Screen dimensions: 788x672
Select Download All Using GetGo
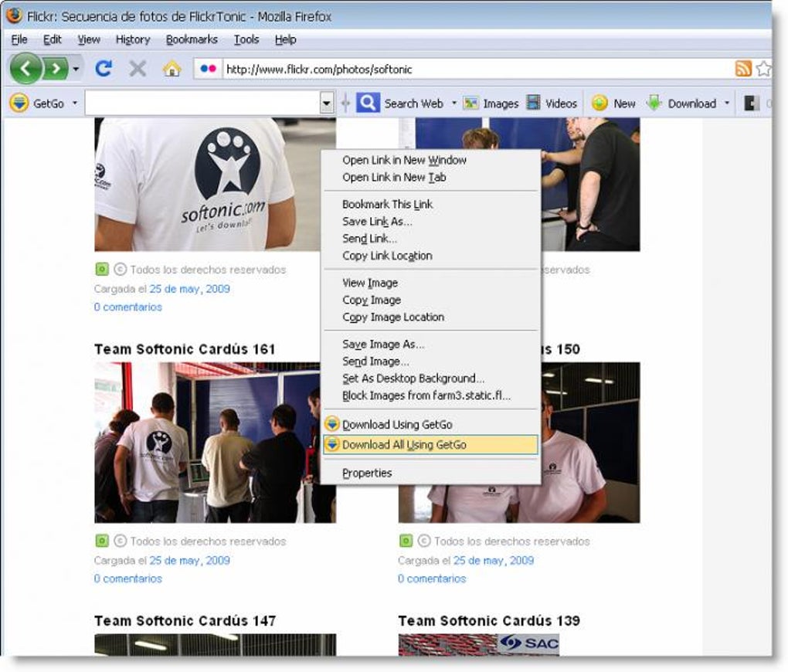430,445
